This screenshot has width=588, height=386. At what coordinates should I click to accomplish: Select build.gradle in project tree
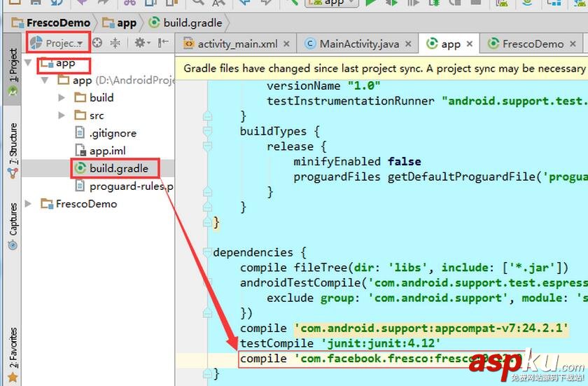pos(118,168)
